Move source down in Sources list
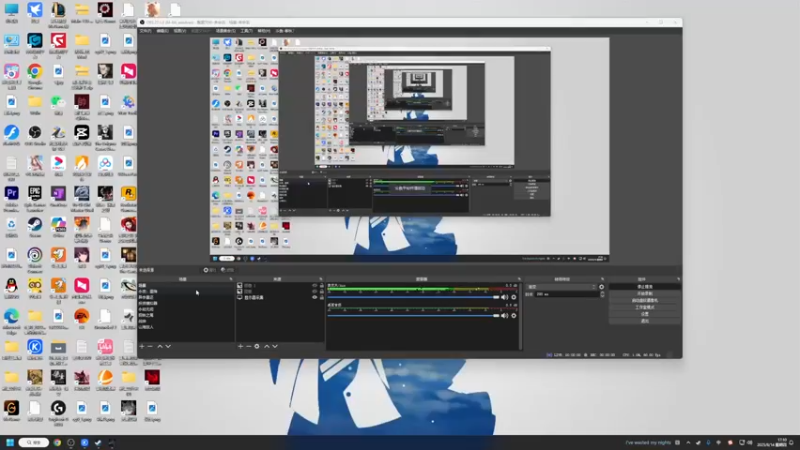Image resolution: width=800 pixels, height=450 pixels. (275, 346)
